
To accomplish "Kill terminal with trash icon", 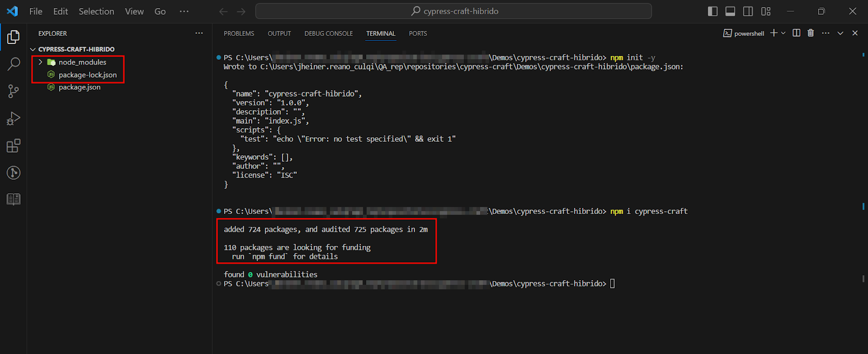I will [810, 33].
